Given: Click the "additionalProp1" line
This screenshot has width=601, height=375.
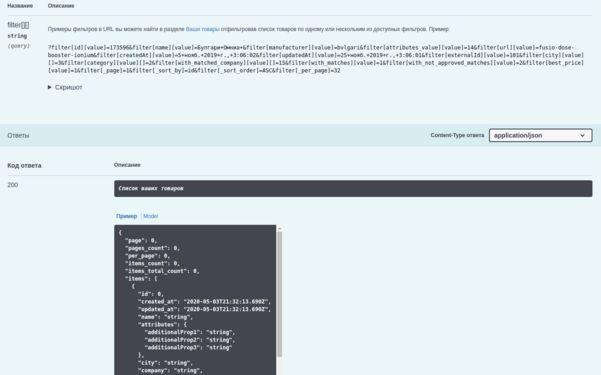Looking at the screenshot, I should [190, 332].
